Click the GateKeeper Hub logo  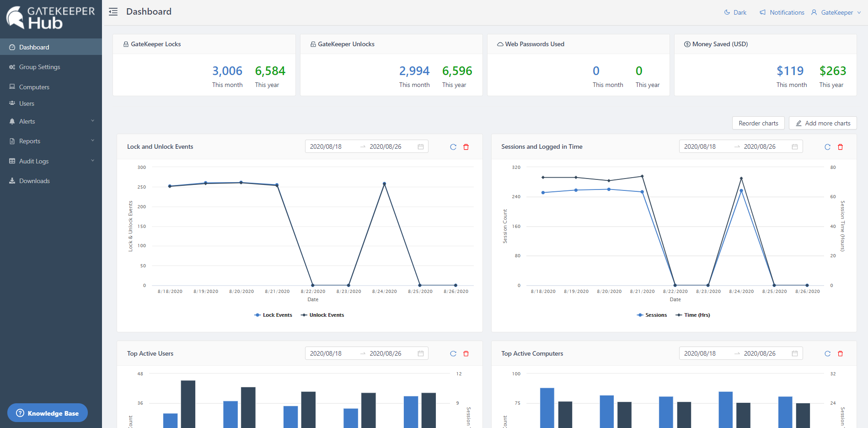[x=51, y=18]
